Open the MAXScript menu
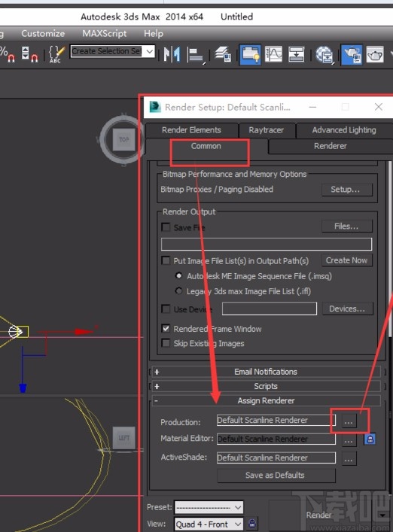This screenshot has height=532, width=393. 104,34
